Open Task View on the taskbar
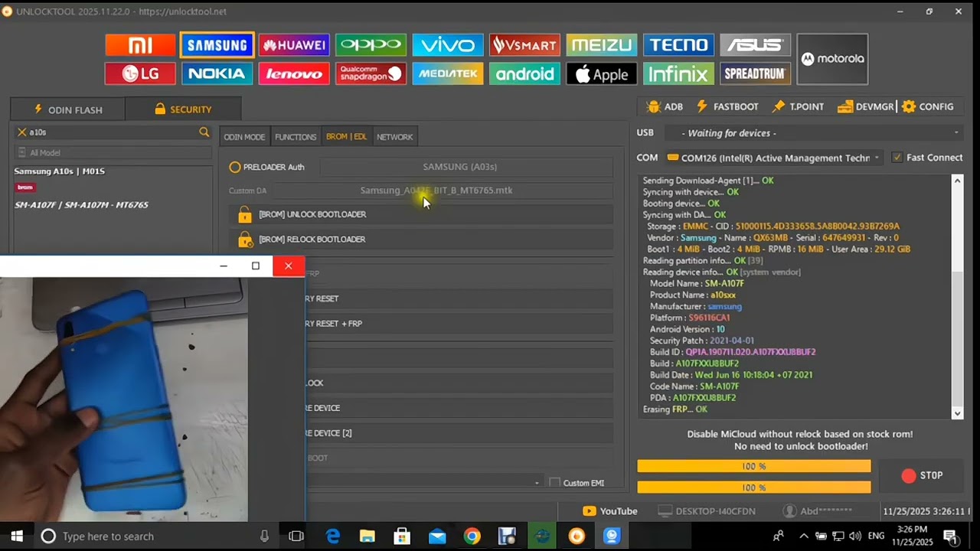This screenshot has height=551, width=980. 296,536
